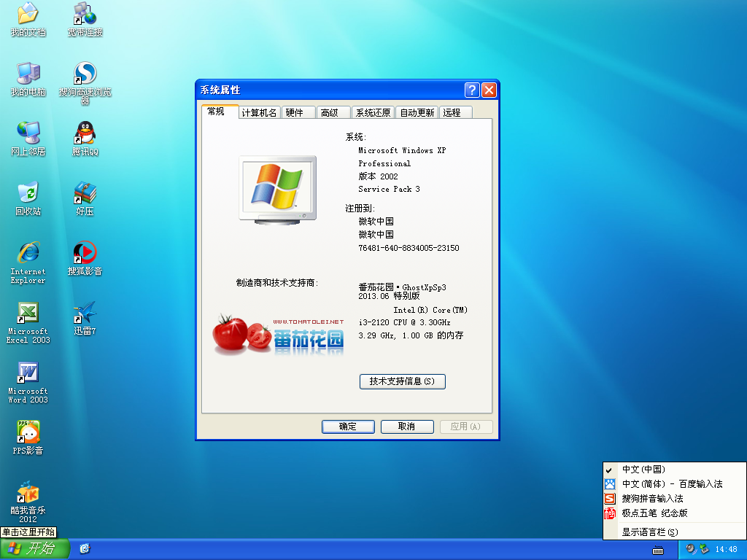The height and width of the screenshot is (560, 747).
Task: Select the 网上邻居 desktop icon
Action: click(x=28, y=139)
